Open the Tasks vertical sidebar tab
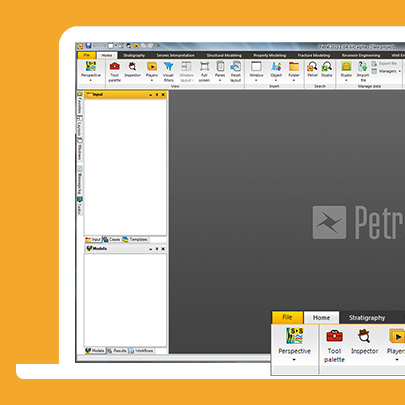This screenshot has height=405, width=405. pos(80,206)
